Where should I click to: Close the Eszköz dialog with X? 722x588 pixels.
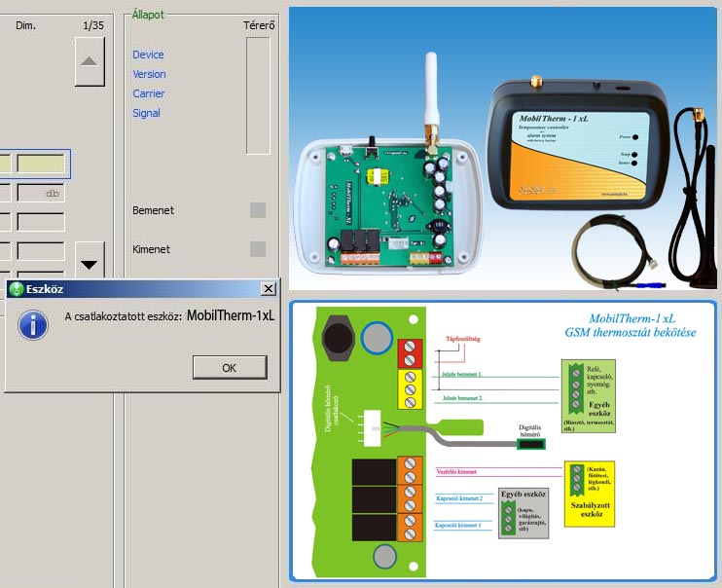[268, 289]
